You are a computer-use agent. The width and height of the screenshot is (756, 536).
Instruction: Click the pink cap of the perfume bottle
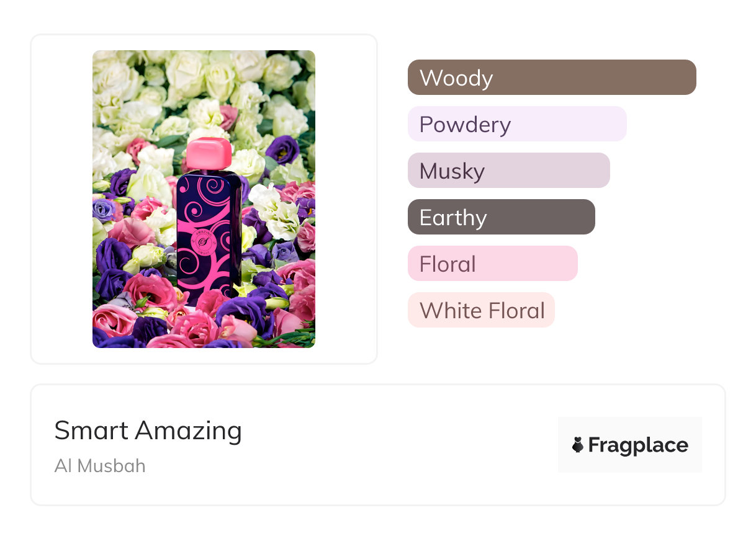tap(209, 154)
